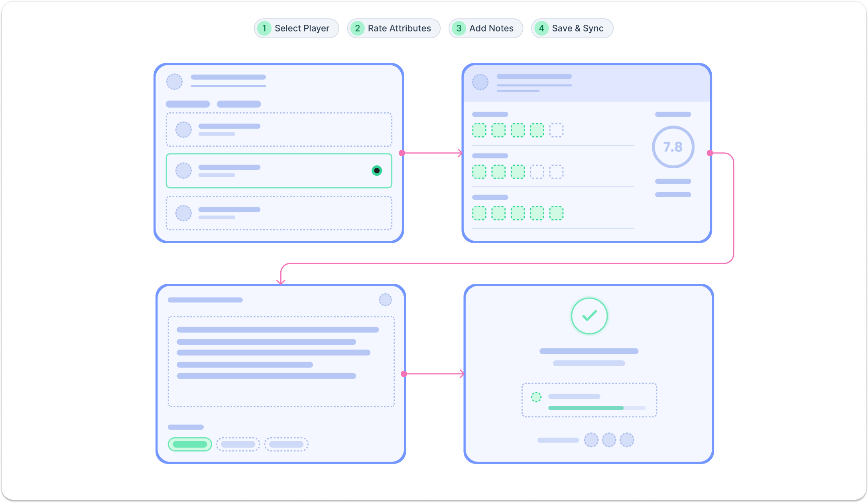This screenshot has height=503, width=868.
Task: Toggle the last rating box in the third attribute row
Action: (x=556, y=213)
